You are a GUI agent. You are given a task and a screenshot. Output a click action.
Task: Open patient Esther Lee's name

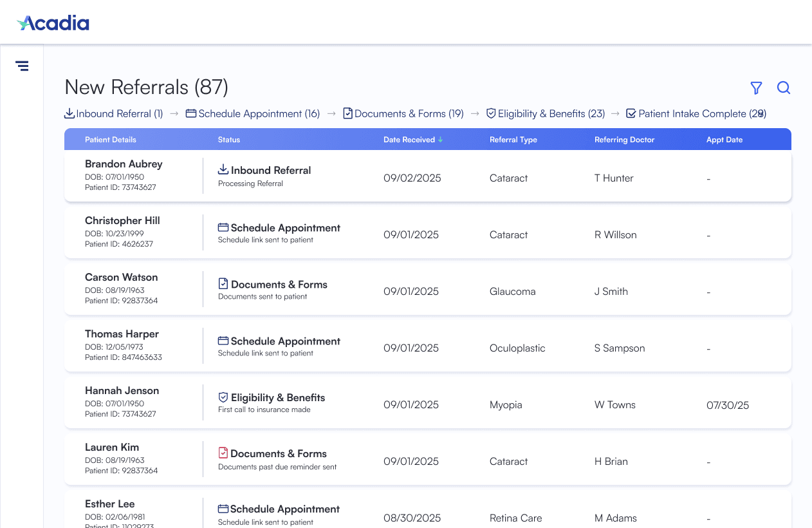click(110, 504)
